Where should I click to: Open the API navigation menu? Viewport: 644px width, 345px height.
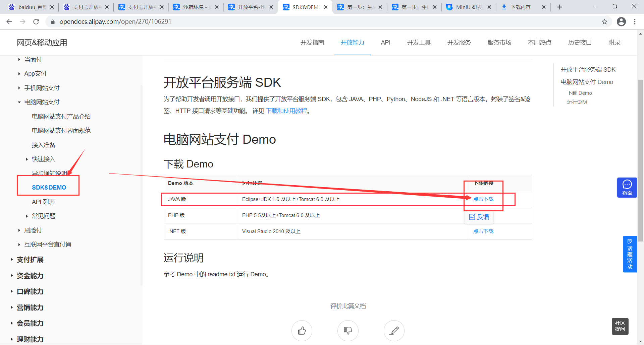tap(386, 43)
